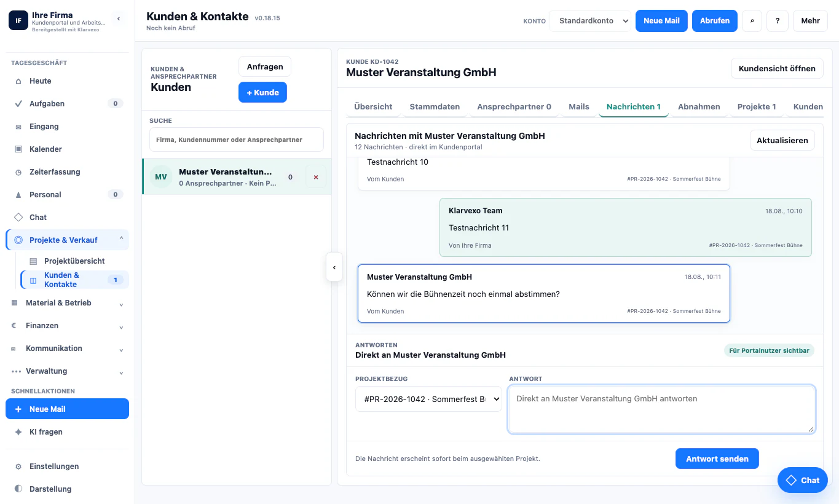The image size is (839, 504).
Task: Click the MV avatar of Muster Veranstaltung
Action: (161, 177)
